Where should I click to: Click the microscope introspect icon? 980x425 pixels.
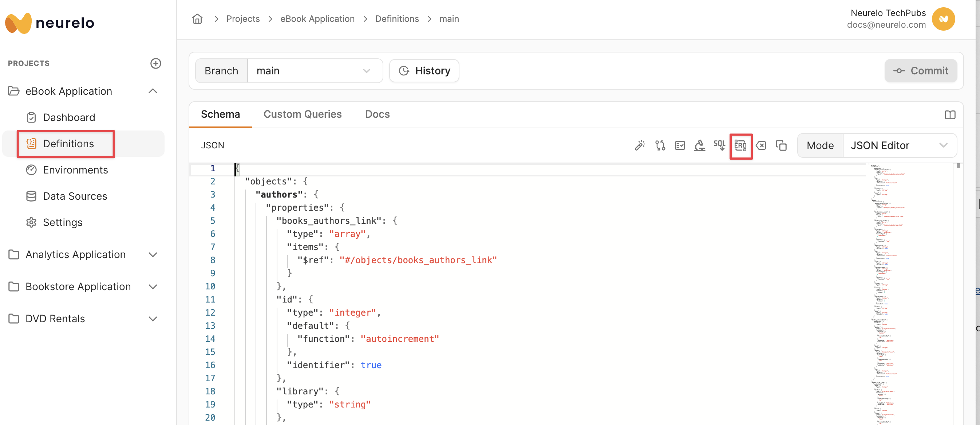coord(699,145)
